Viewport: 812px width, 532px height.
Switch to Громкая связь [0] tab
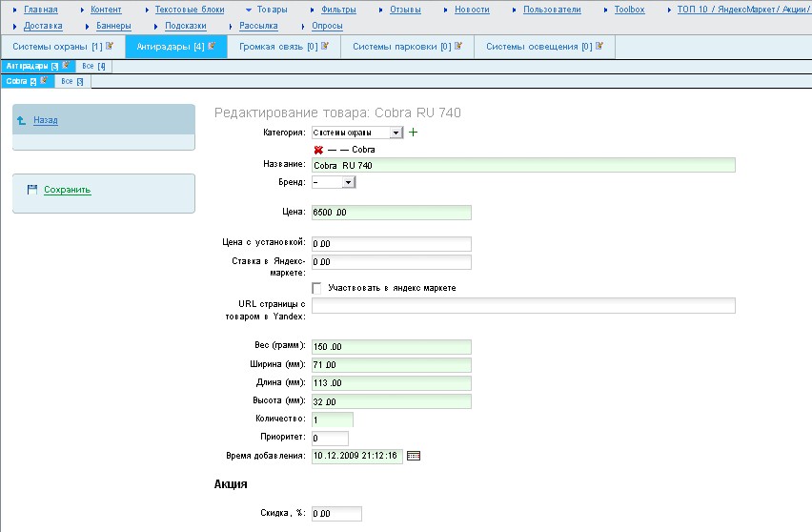point(284,47)
